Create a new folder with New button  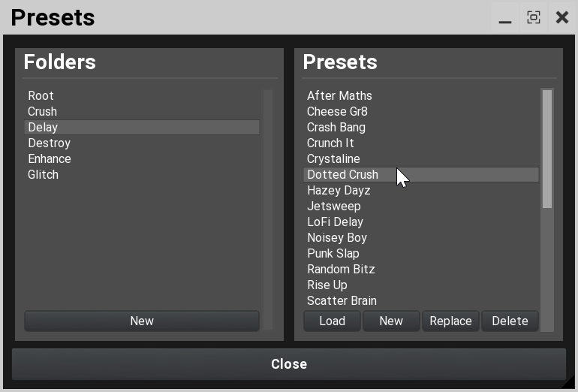142,321
